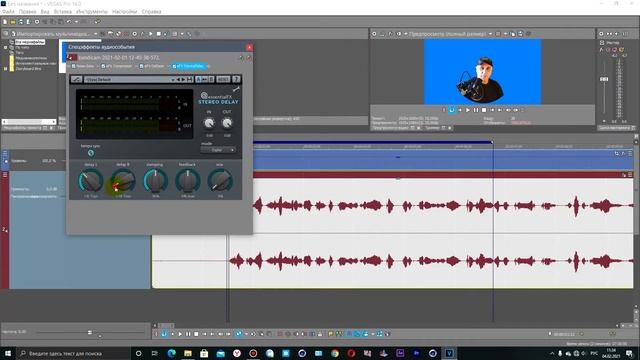The height and width of the screenshot is (360, 640).
Task: Click the OUT gain knob
Action: pos(227,123)
